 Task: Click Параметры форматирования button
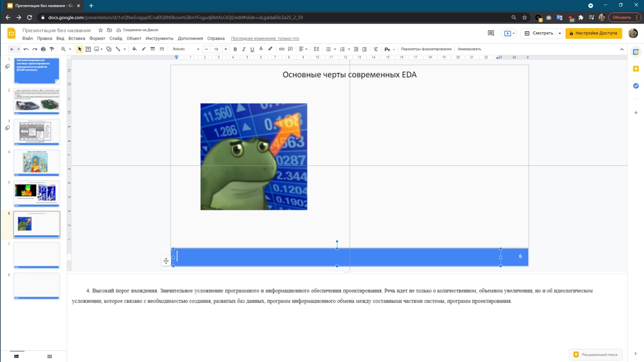(426, 49)
